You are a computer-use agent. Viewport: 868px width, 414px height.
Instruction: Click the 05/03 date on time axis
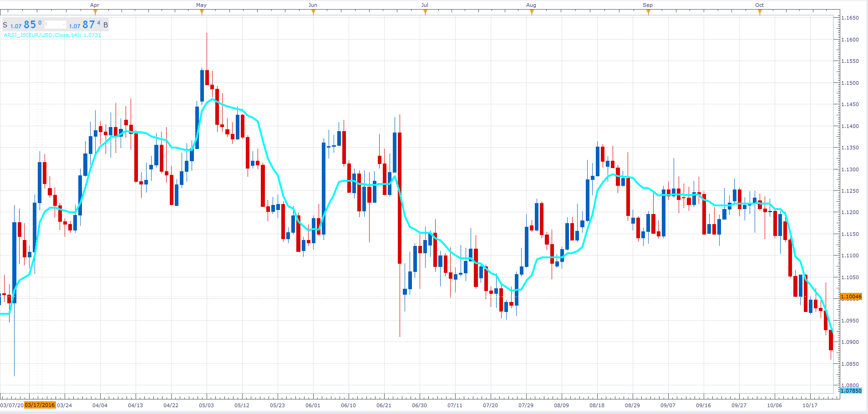tap(206, 405)
